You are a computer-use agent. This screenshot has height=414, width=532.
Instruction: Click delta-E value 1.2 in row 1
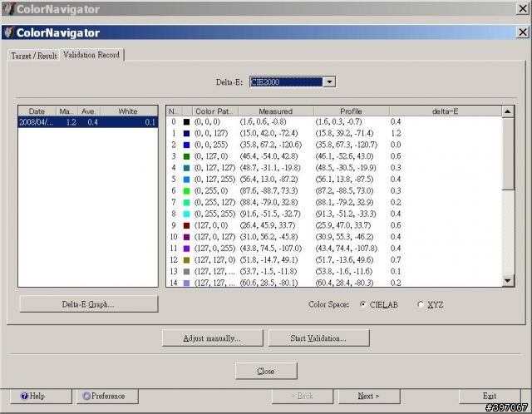(x=396, y=133)
